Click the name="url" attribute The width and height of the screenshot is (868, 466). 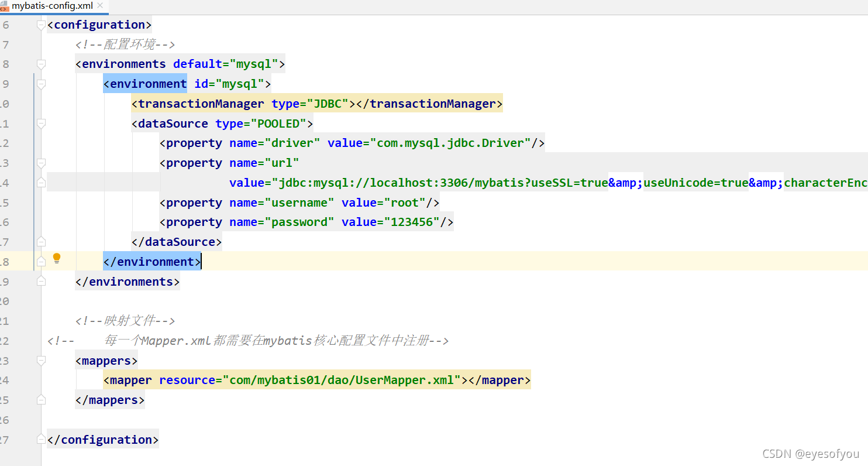tap(264, 163)
